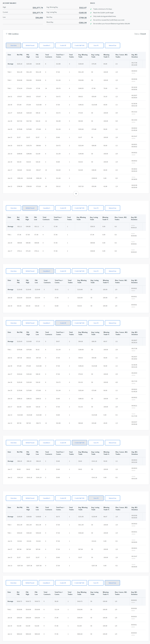The image size is (150, 644).
Task: Open the highlighted Euro FX tab
Action: [96, 498]
